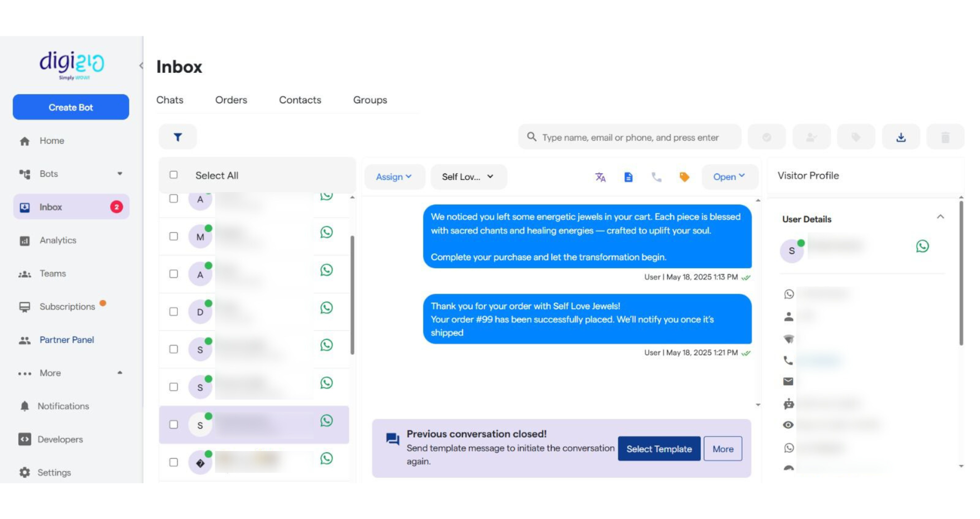Click WhatsApp icon in User Details
The image size is (980, 519).
point(922,246)
